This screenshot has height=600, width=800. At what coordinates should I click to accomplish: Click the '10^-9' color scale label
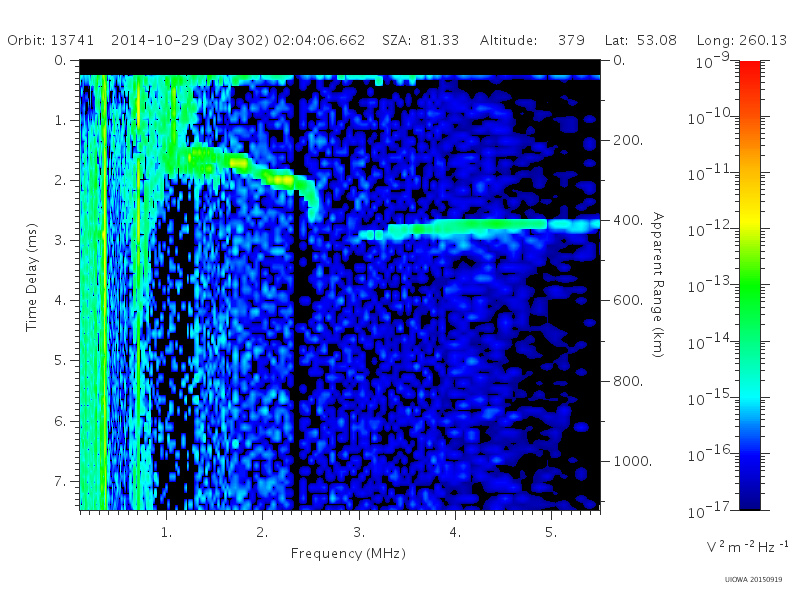click(x=713, y=61)
